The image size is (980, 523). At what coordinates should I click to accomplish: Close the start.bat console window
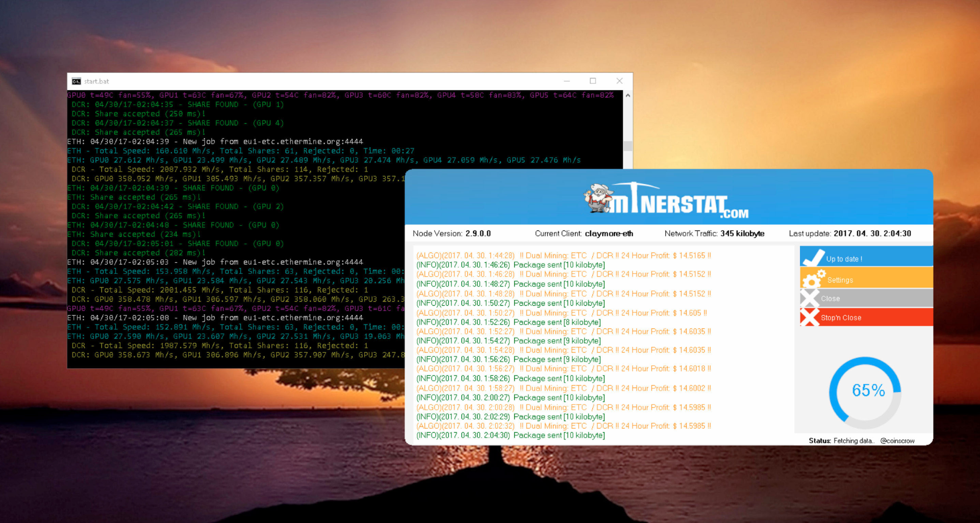[619, 81]
